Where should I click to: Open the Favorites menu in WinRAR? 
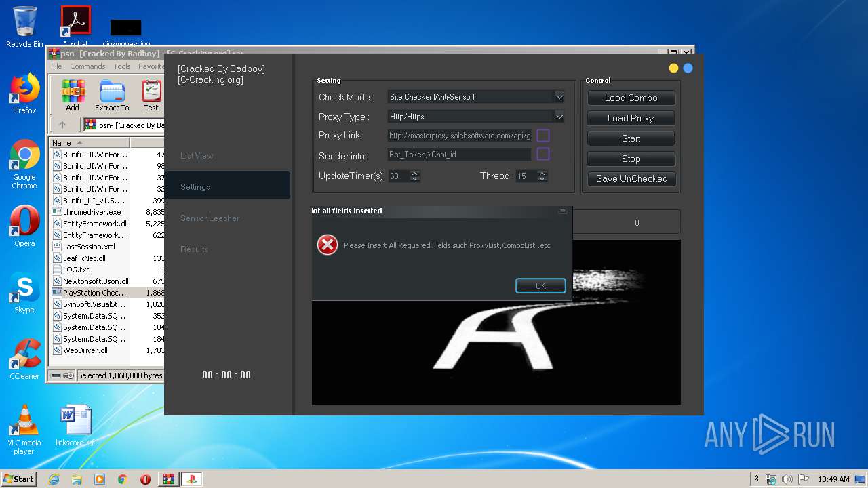[x=151, y=66]
